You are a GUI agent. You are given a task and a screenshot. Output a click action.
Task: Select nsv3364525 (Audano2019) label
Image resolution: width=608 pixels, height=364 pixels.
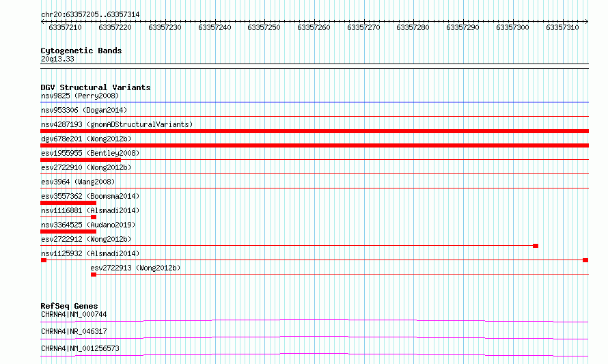point(88,225)
